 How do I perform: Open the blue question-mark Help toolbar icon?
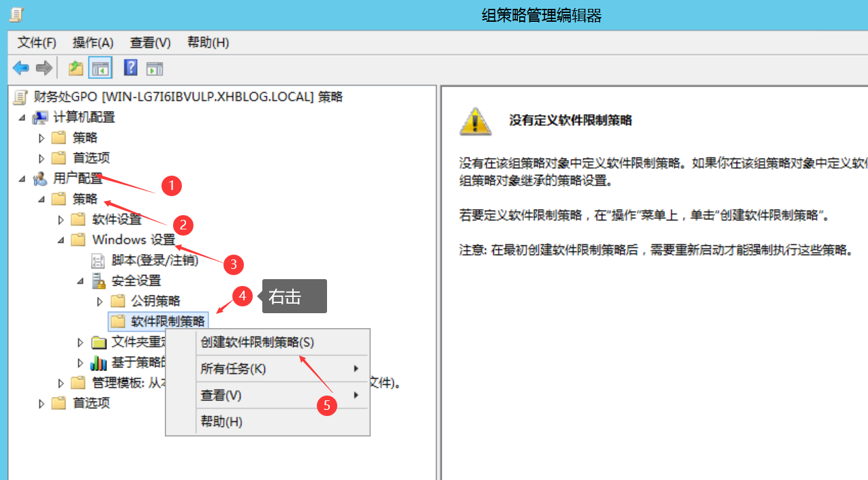131,67
